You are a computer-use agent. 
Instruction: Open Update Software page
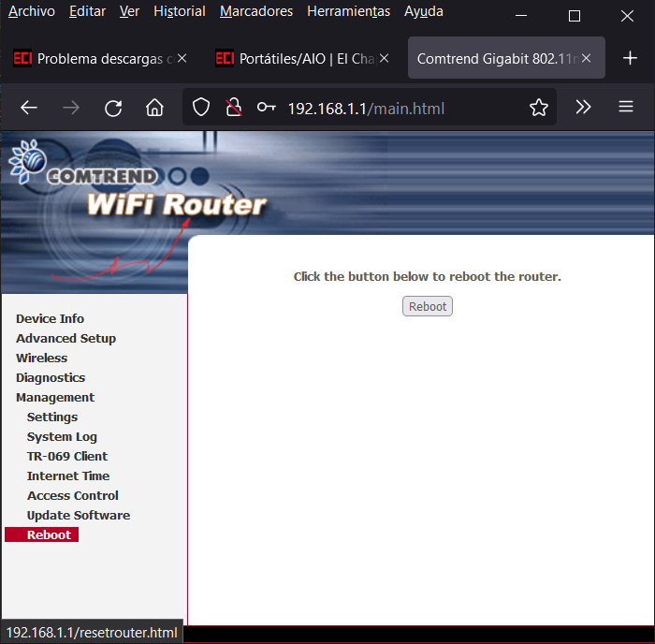point(79,515)
